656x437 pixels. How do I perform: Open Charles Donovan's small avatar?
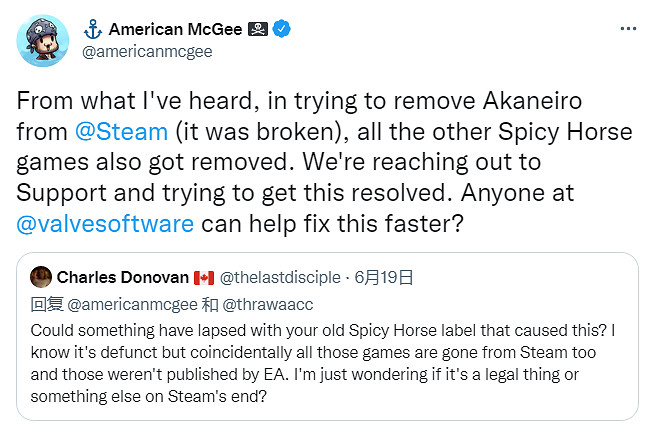[40, 275]
